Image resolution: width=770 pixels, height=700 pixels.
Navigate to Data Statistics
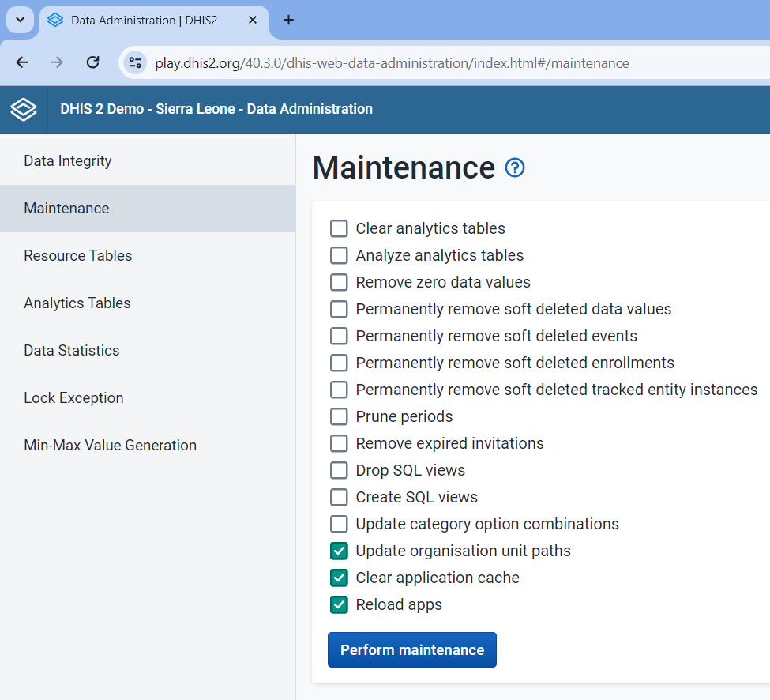pos(148,351)
